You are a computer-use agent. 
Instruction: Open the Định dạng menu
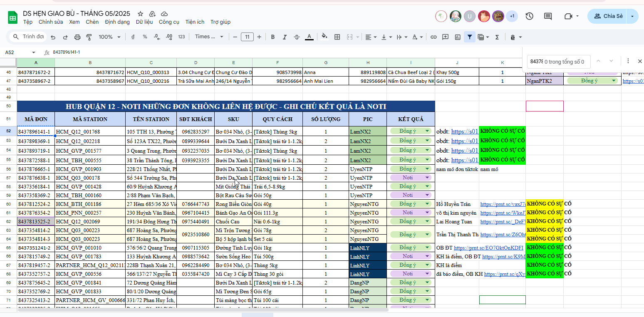(x=117, y=22)
